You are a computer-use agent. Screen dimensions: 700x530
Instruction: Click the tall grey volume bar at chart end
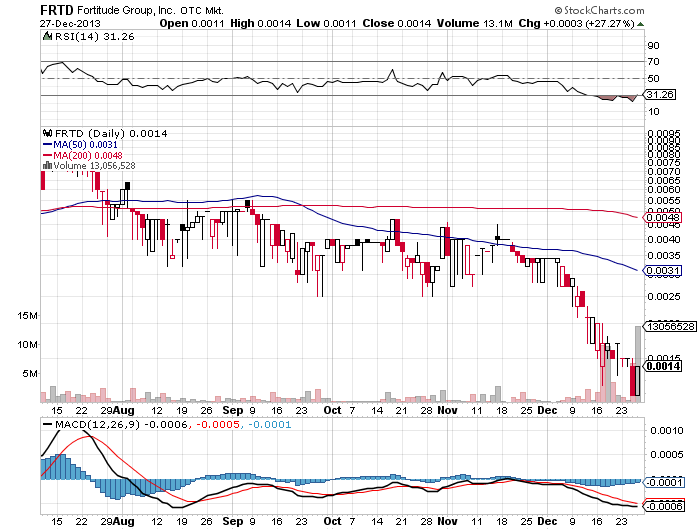[x=638, y=364]
